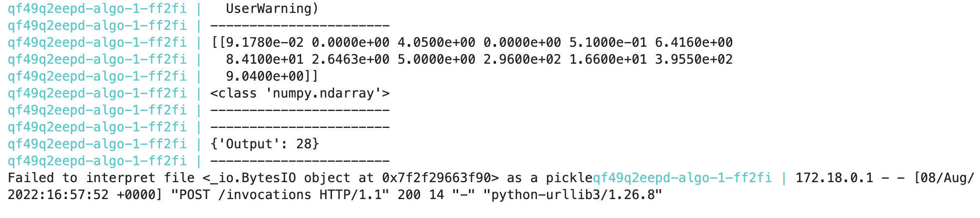The height and width of the screenshot is (218, 980).
Task: Click the 'Failed to interpret file' error text
Action: [101, 178]
